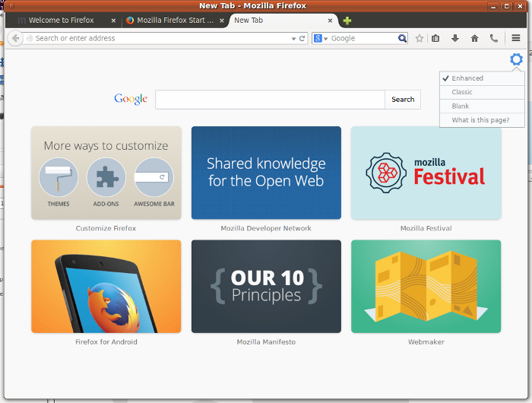Close the Mozilla Firefox Start tab
This screenshot has height=403, width=532.
(222, 21)
